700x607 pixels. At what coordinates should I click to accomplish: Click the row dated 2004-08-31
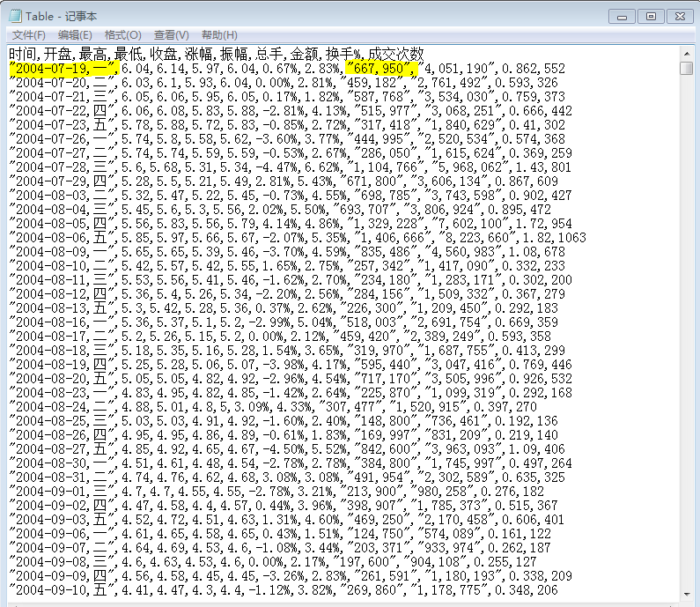click(x=287, y=477)
